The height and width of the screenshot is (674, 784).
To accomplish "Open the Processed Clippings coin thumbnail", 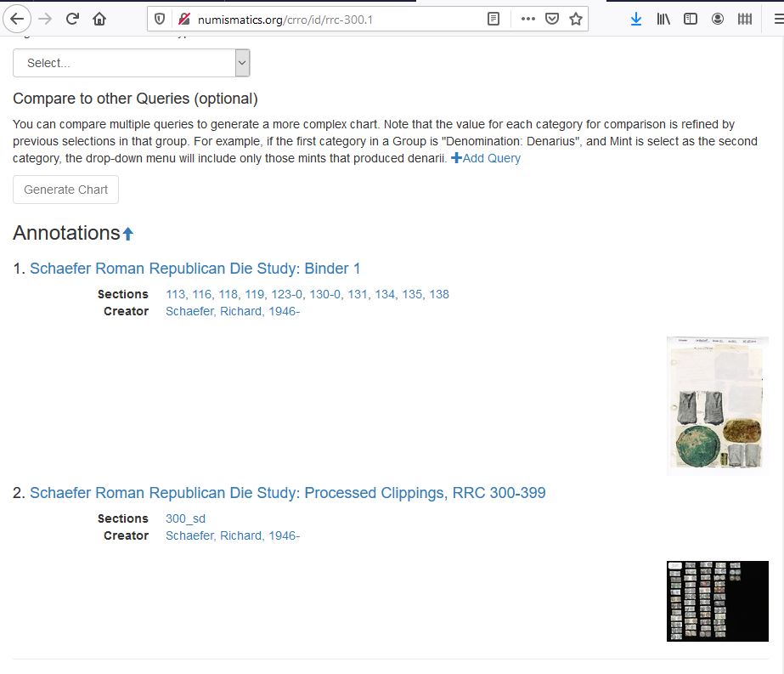I will tap(717, 600).
